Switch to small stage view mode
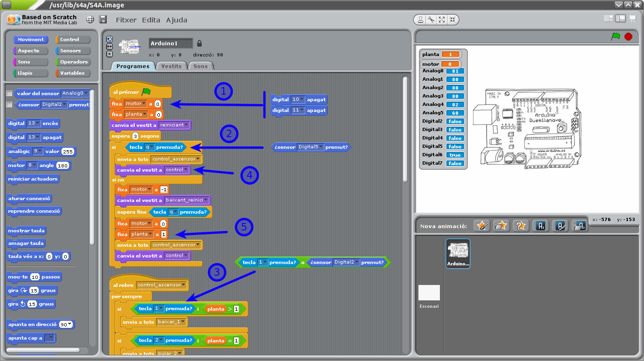Screen dimensions: 644x361 (x=609, y=19)
